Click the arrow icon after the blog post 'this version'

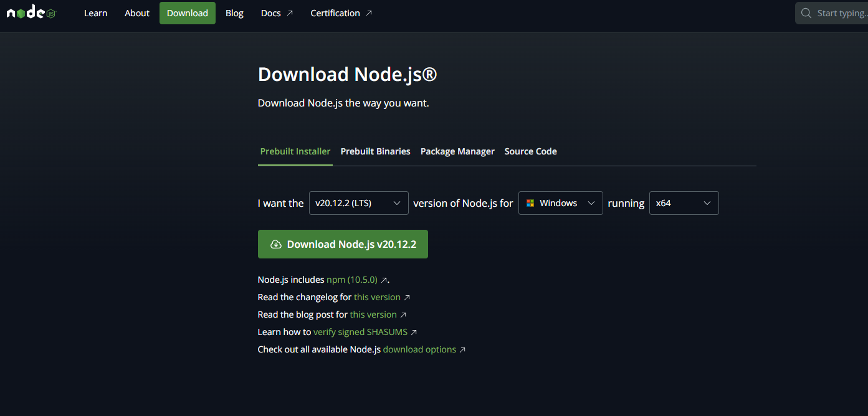coord(403,315)
